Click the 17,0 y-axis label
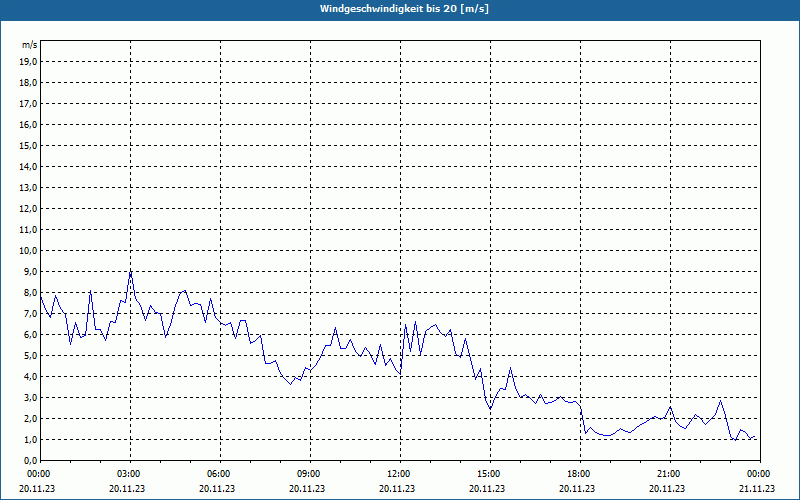Screen dimensions: 800x500 pyautogui.click(x=28, y=104)
